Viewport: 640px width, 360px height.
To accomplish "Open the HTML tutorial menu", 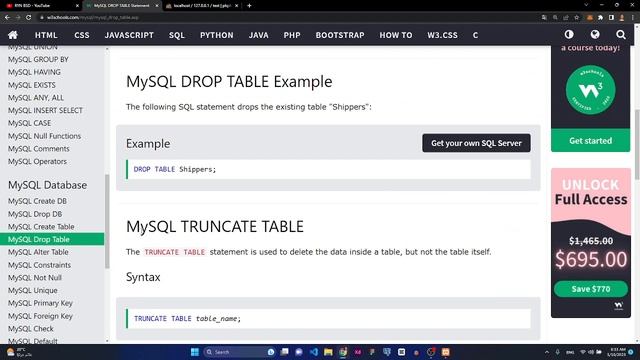I will coord(46,35).
